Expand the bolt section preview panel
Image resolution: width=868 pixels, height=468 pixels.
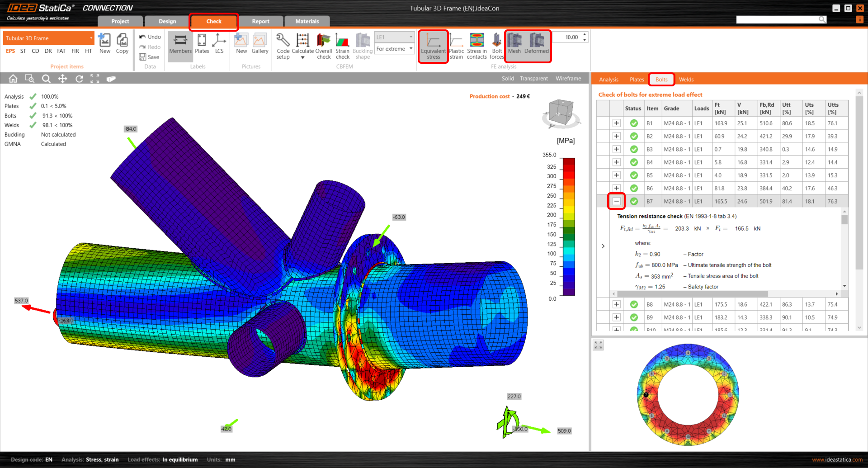(599, 345)
